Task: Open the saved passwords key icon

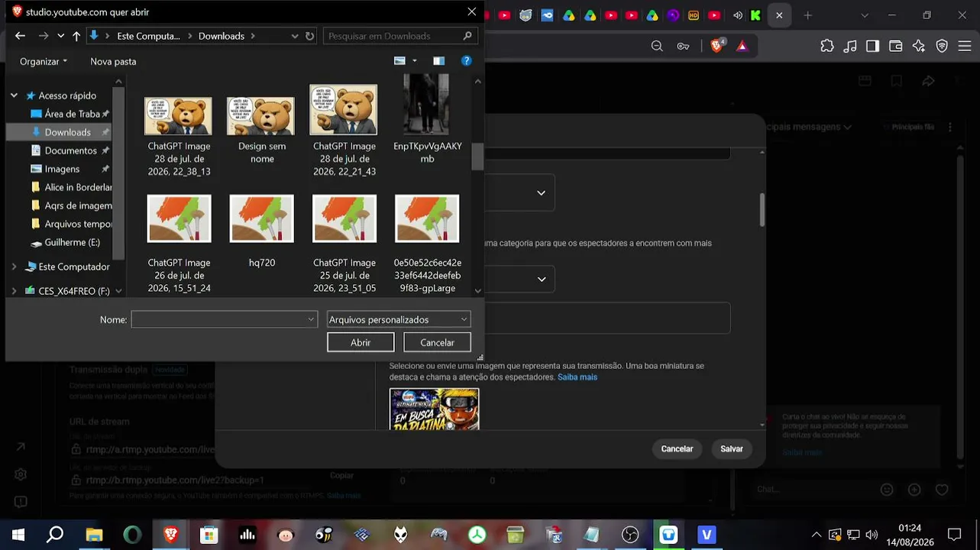Action: tap(683, 46)
